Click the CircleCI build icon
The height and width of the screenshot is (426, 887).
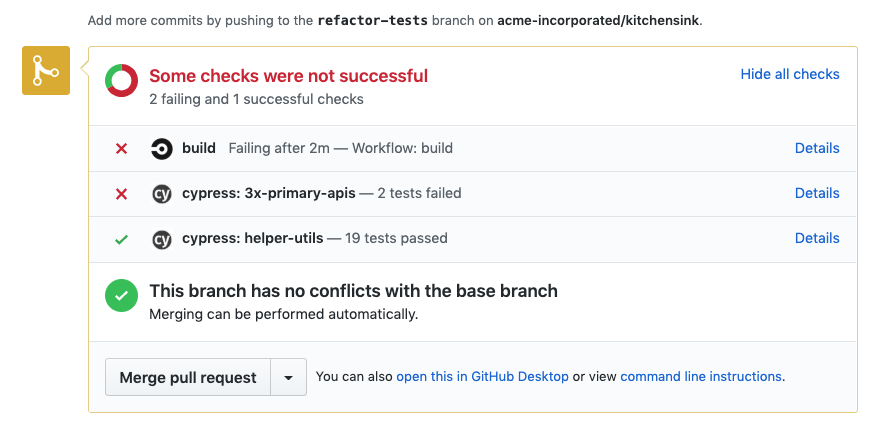tap(161, 149)
